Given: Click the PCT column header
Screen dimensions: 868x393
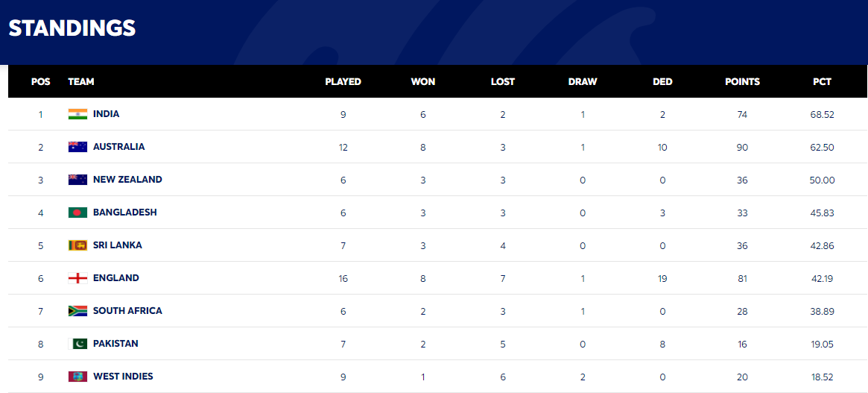Looking at the screenshot, I should [822, 81].
